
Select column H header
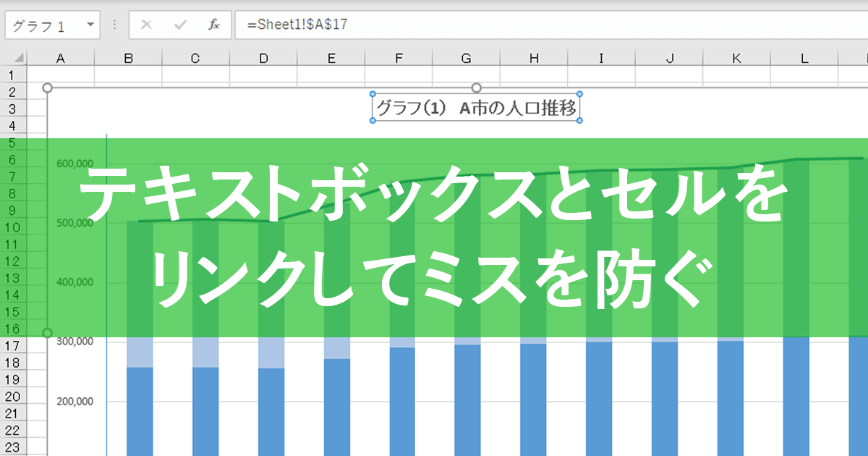pyautogui.click(x=534, y=59)
